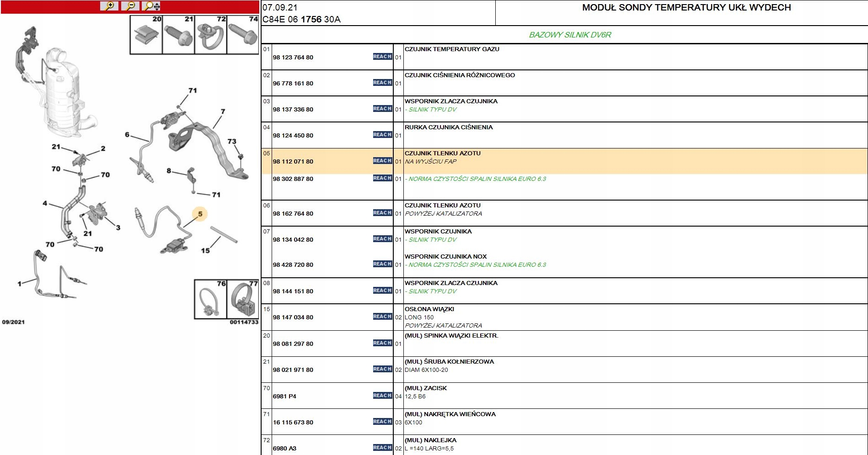
Task: Click the zoom-and-pan magnifier with arrows icon
Action: [x=151, y=6]
